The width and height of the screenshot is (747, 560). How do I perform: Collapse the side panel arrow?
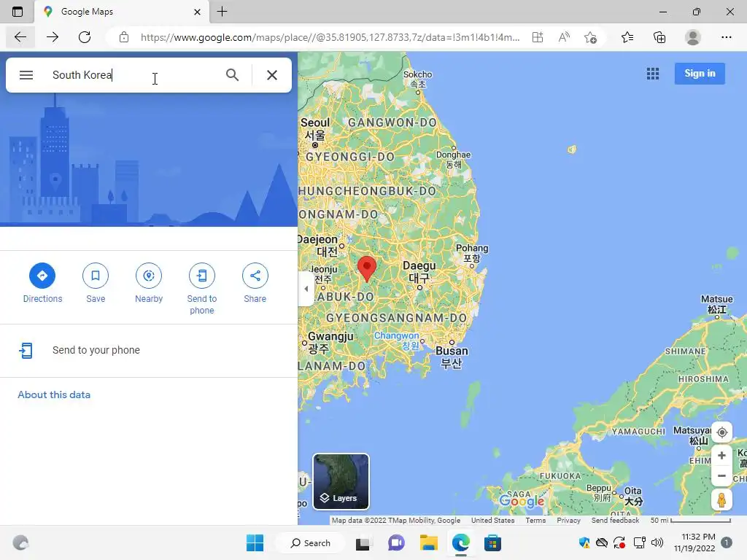pos(306,289)
